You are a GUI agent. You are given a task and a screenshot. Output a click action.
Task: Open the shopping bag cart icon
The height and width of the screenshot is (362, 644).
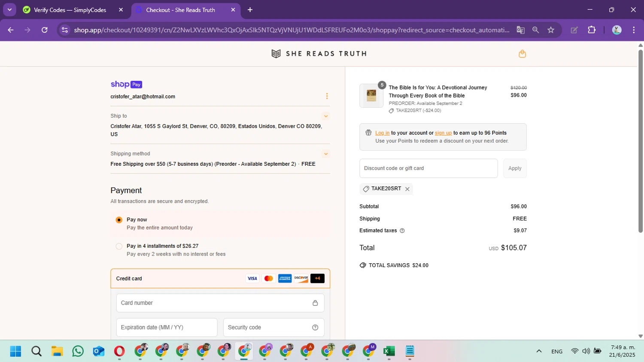click(x=522, y=54)
